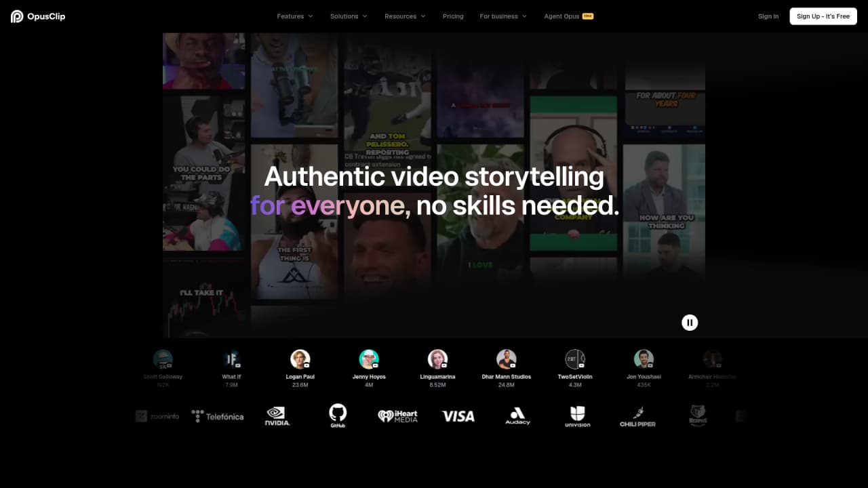868x488 pixels.
Task: Click the Jenny Hoyos name label
Action: pyautogui.click(x=369, y=377)
